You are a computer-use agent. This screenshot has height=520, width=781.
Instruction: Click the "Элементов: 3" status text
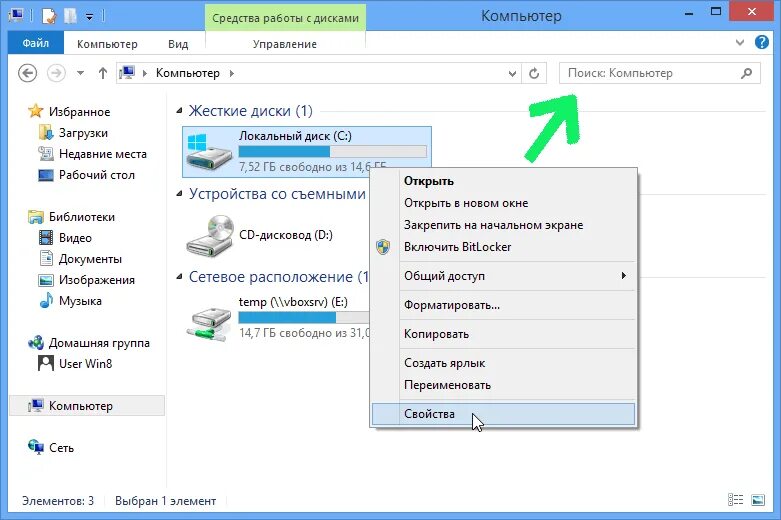[58, 501]
